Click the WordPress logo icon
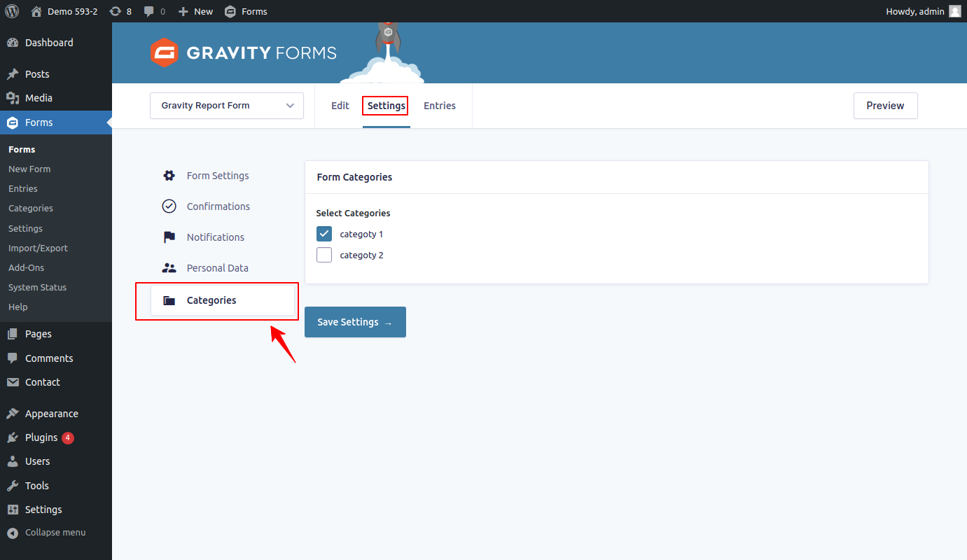Viewport: 967px width, 560px height. (12, 11)
